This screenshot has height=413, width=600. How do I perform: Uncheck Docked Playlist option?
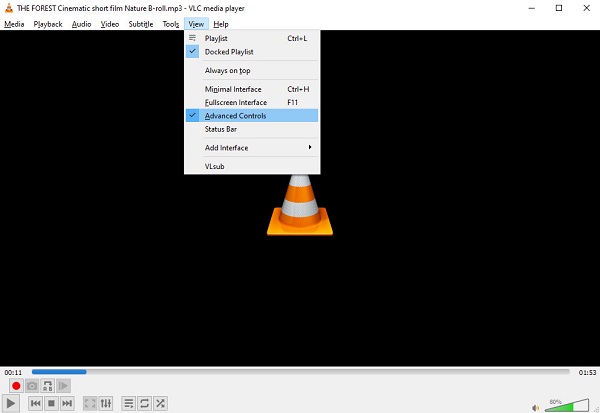pyautogui.click(x=252, y=52)
